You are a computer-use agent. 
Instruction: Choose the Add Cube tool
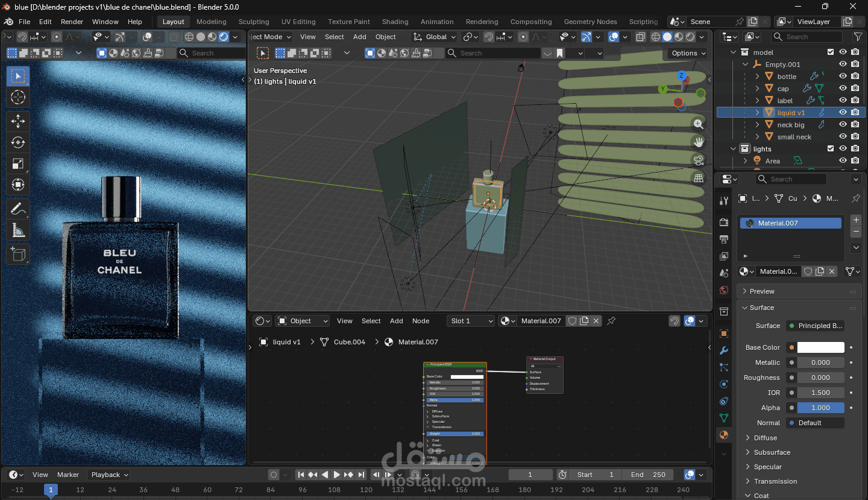(x=18, y=254)
